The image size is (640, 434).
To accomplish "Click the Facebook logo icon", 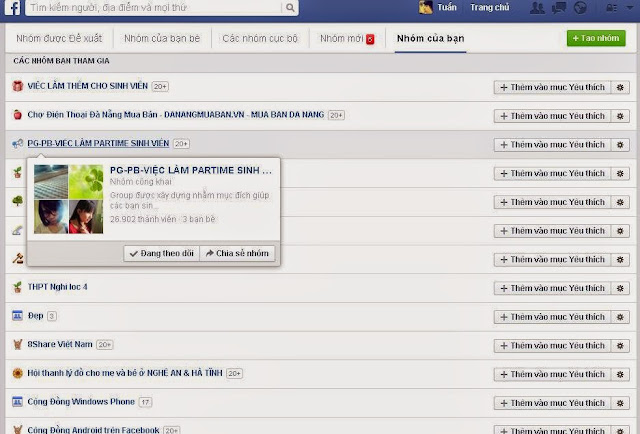I will 12,7.
